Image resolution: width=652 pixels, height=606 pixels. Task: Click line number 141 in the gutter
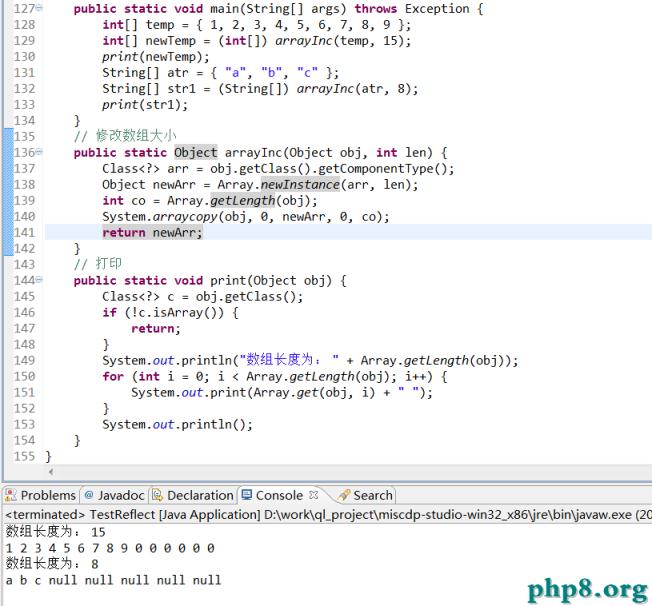24,233
